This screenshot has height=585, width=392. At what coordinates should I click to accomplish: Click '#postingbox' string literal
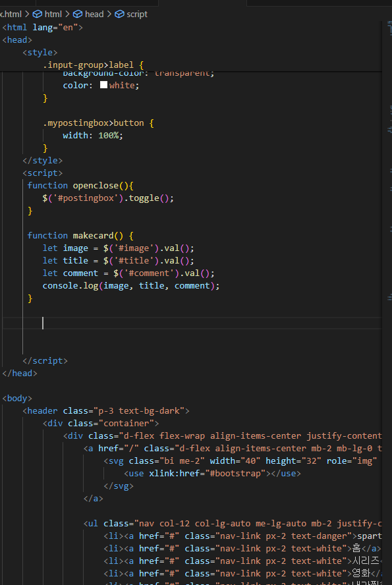coord(86,198)
